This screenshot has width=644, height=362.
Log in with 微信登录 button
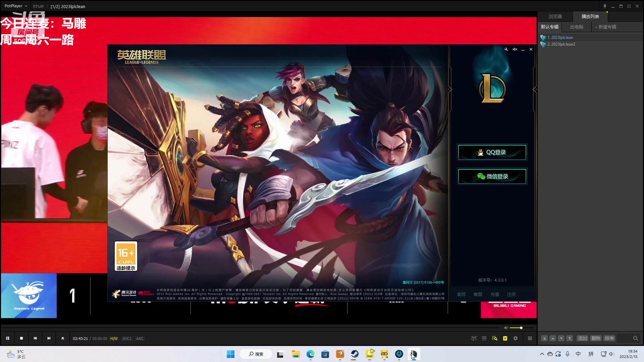click(492, 176)
